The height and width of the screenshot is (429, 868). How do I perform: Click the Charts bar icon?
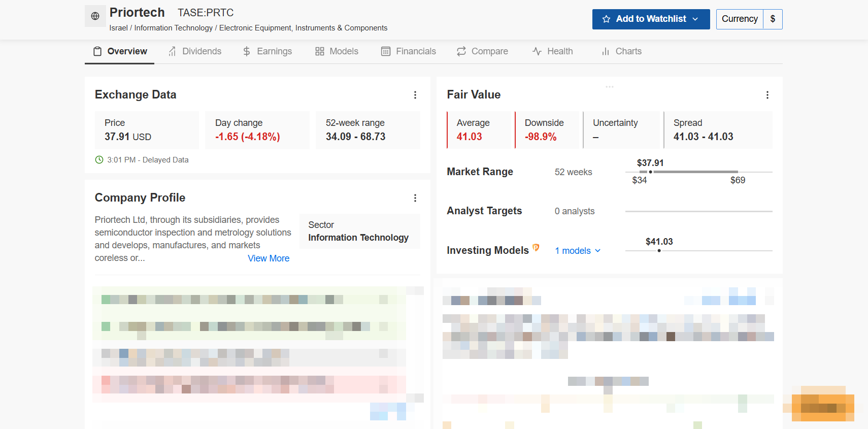point(606,51)
